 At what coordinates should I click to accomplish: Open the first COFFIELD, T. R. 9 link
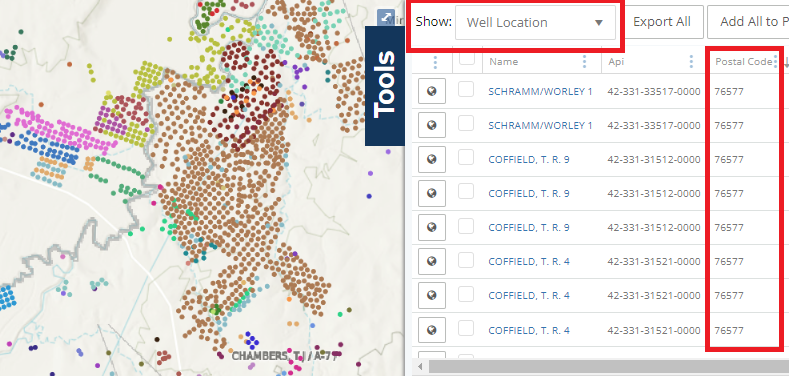pos(529,160)
